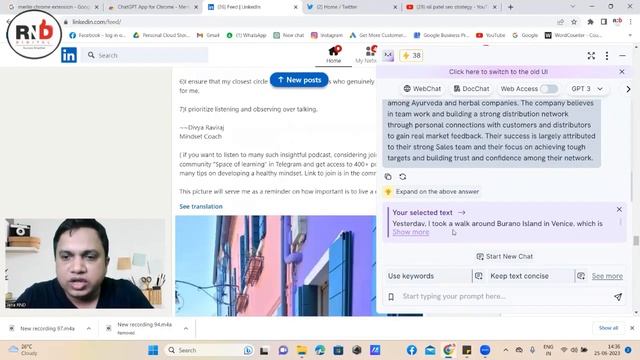Viewport: 640px width, 360px height.
Task: Bookmark this page with star icon
Action: pyautogui.click(x=574, y=22)
